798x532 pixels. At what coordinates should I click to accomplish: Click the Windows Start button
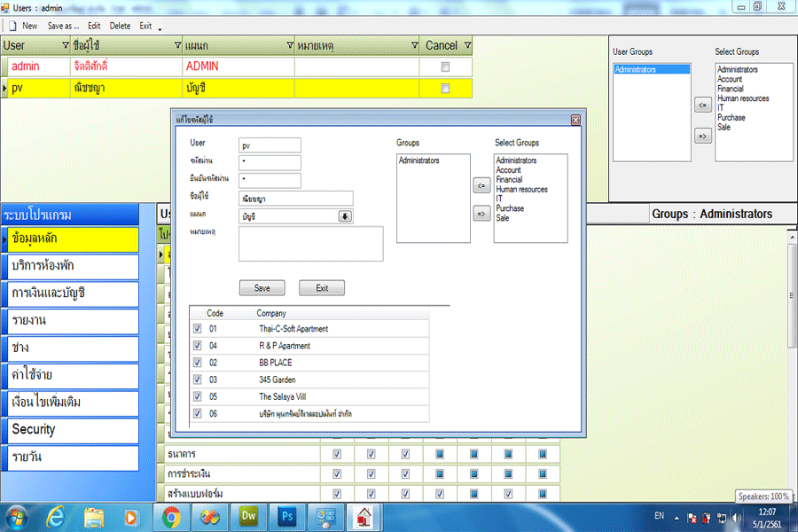pos(18,516)
